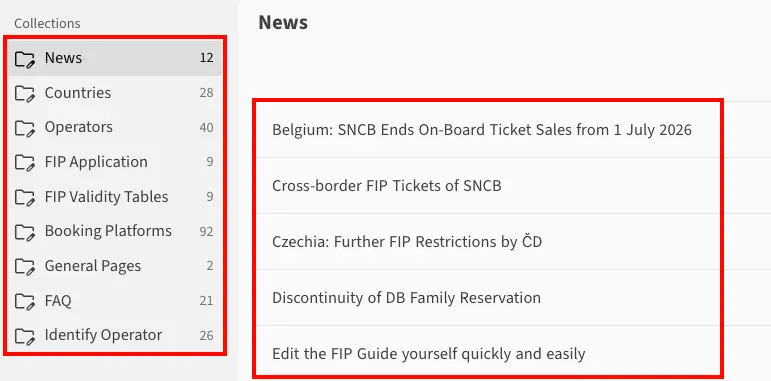Click the folder icon beside General Pages

click(x=25, y=266)
